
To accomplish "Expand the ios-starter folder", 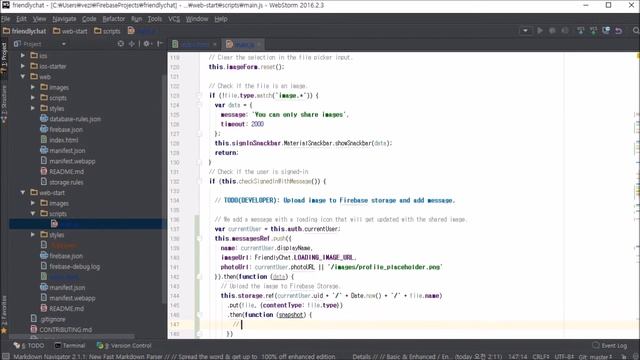I will (x=23, y=66).
